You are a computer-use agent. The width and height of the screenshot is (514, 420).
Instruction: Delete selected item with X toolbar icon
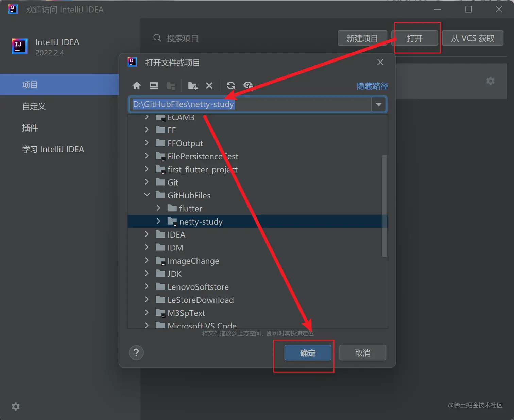[x=209, y=86]
